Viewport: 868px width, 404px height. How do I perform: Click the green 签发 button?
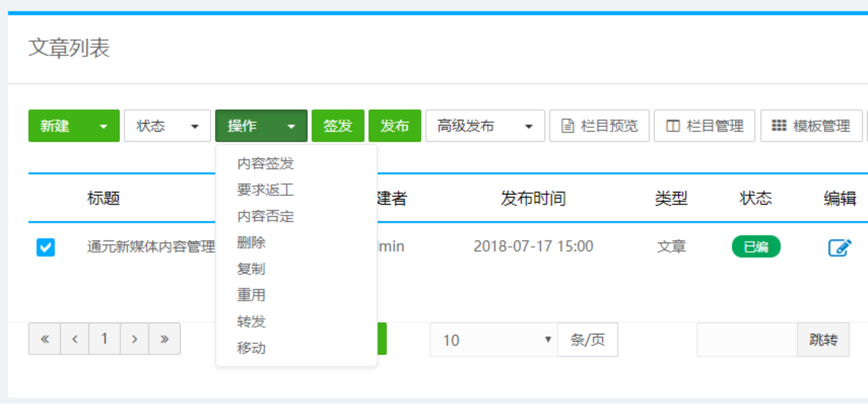[x=338, y=126]
